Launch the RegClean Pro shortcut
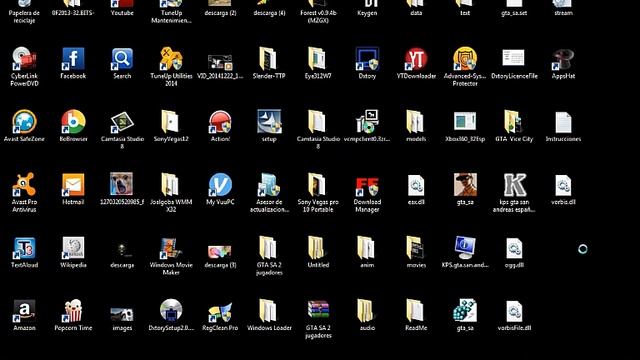Viewport: 640px width, 360px height. (x=220, y=312)
